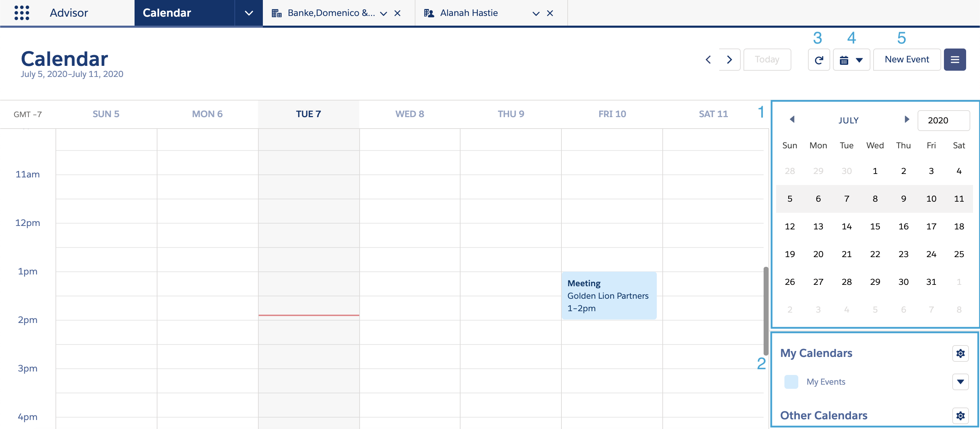Select July 23 in mini calendar

903,254
